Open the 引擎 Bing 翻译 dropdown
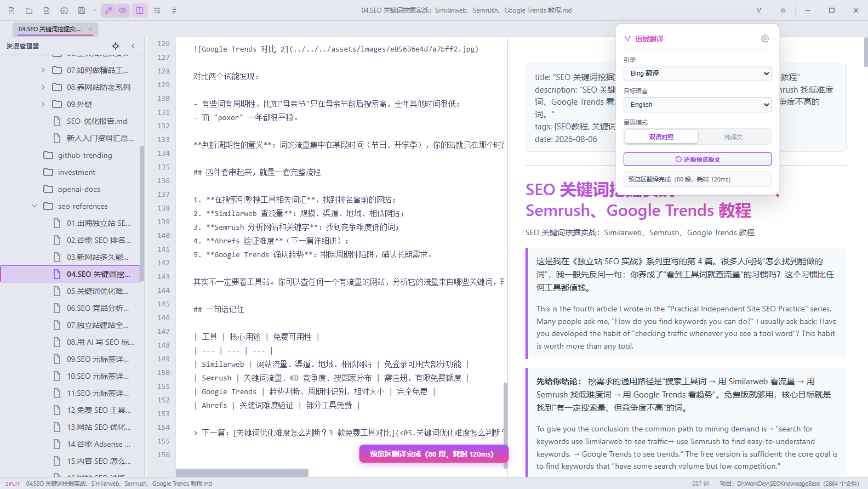Viewport: 868px width, 489px height. tap(697, 73)
